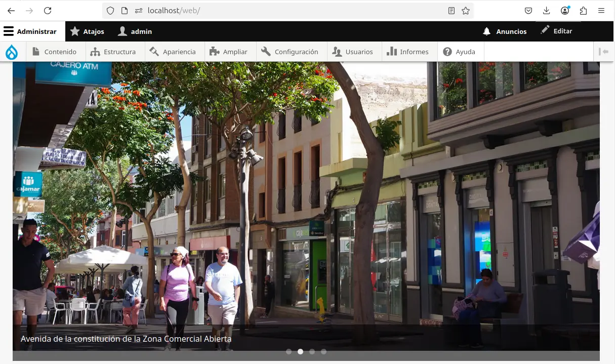Toggle the Administrar hamburger menu
The height and width of the screenshot is (364, 615).
(x=9, y=30)
